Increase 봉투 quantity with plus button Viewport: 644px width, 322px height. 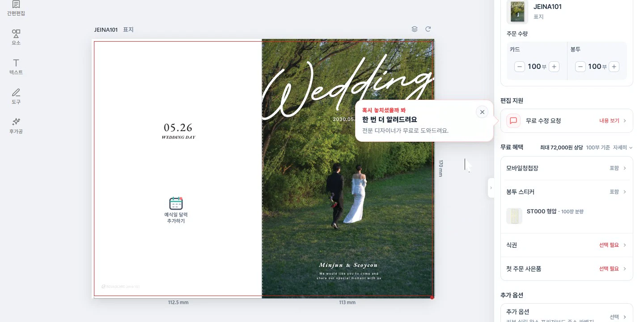point(614,67)
